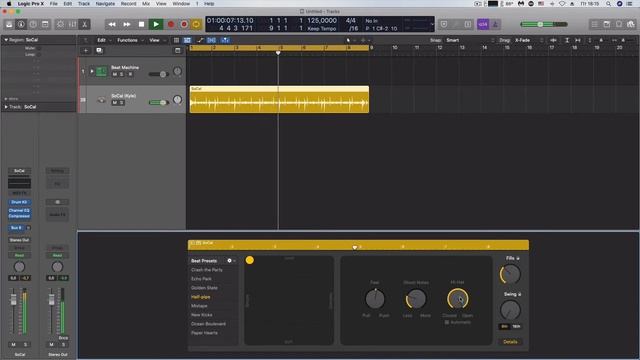Click the global tracks button in track header
The image size is (640, 360).
pos(178,51)
